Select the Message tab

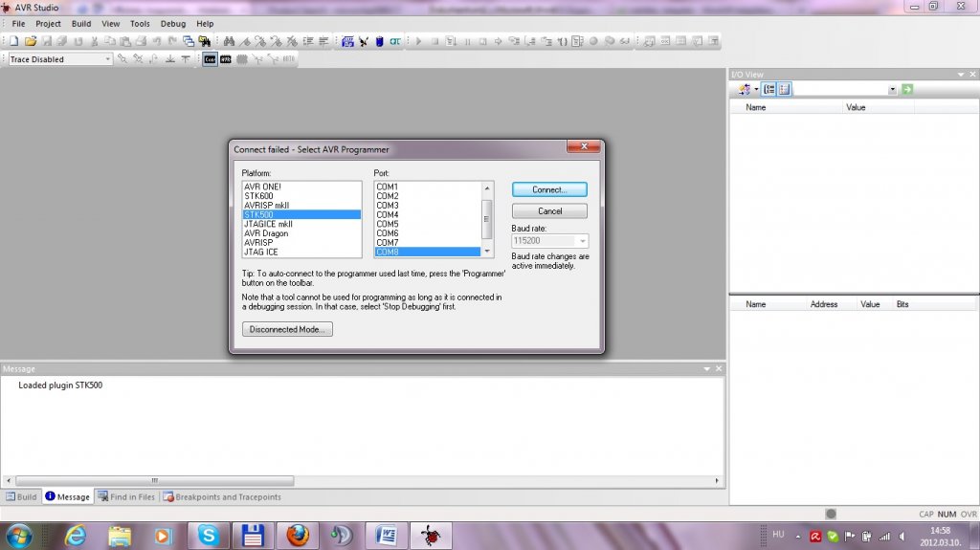pyautogui.click(x=68, y=496)
